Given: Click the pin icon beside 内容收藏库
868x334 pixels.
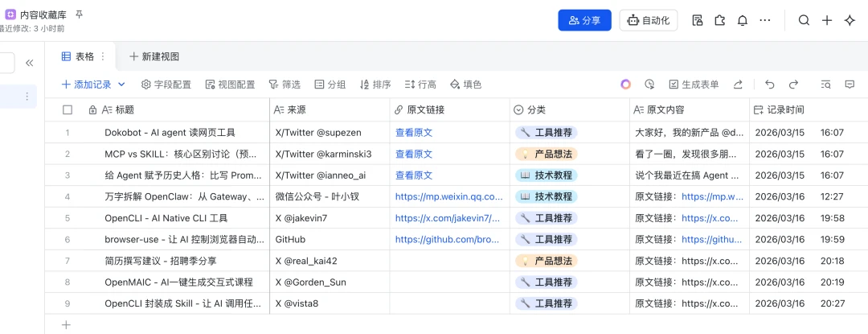Looking at the screenshot, I should (x=79, y=14).
